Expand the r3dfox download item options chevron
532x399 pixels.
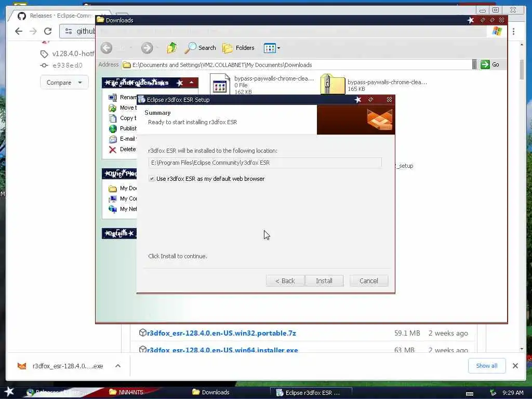(118, 366)
